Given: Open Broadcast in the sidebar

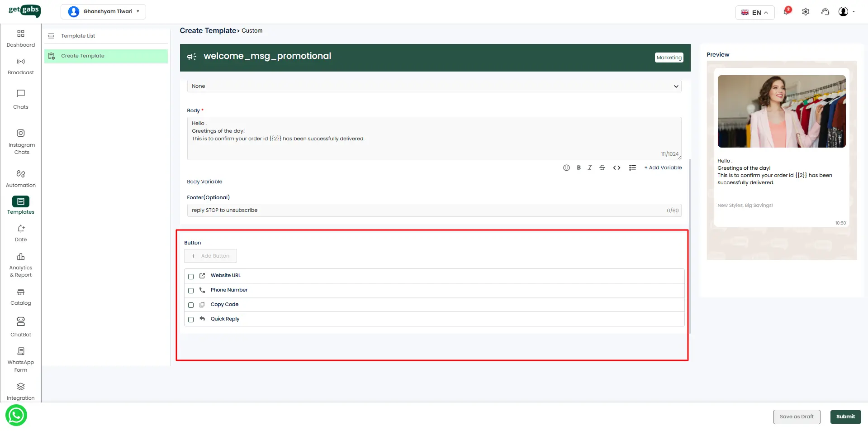Looking at the screenshot, I should (x=21, y=66).
